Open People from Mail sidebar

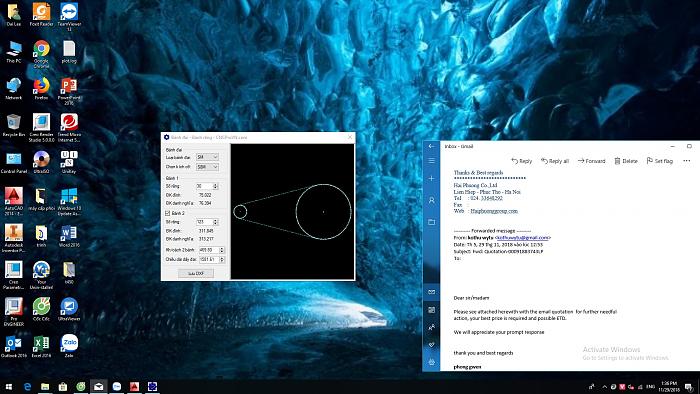tap(431, 328)
